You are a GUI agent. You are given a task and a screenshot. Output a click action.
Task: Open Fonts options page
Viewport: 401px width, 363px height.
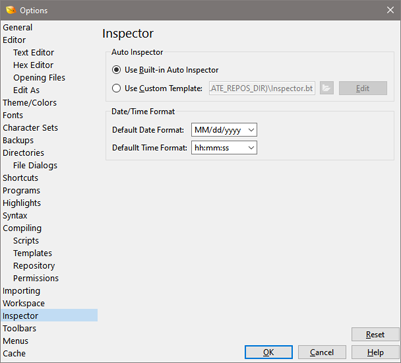pyautogui.click(x=13, y=115)
